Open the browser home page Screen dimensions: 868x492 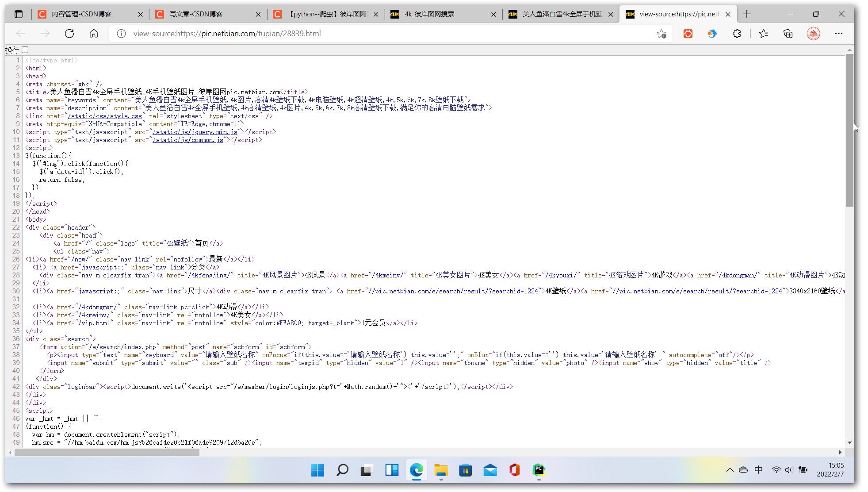click(x=94, y=34)
